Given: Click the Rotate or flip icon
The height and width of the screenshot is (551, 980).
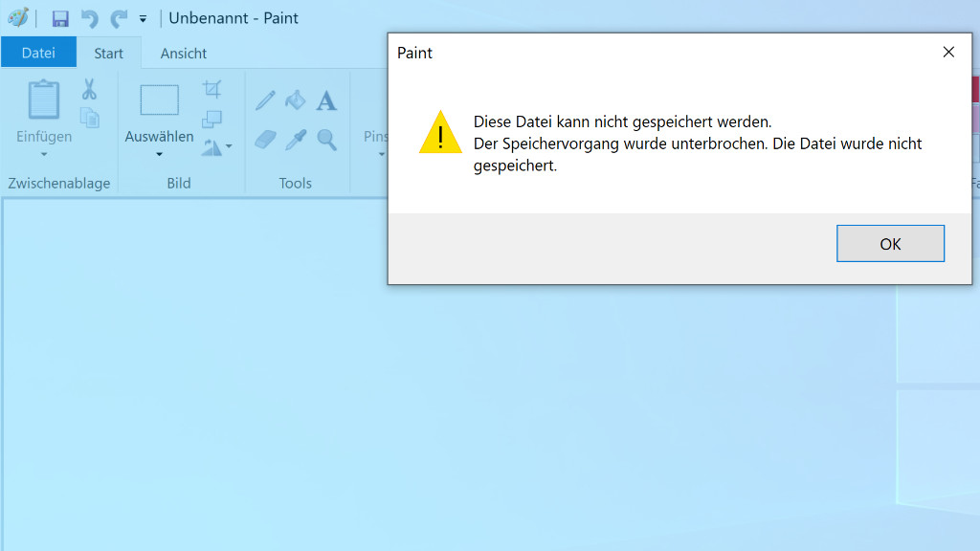Looking at the screenshot, I should point(212,146).
